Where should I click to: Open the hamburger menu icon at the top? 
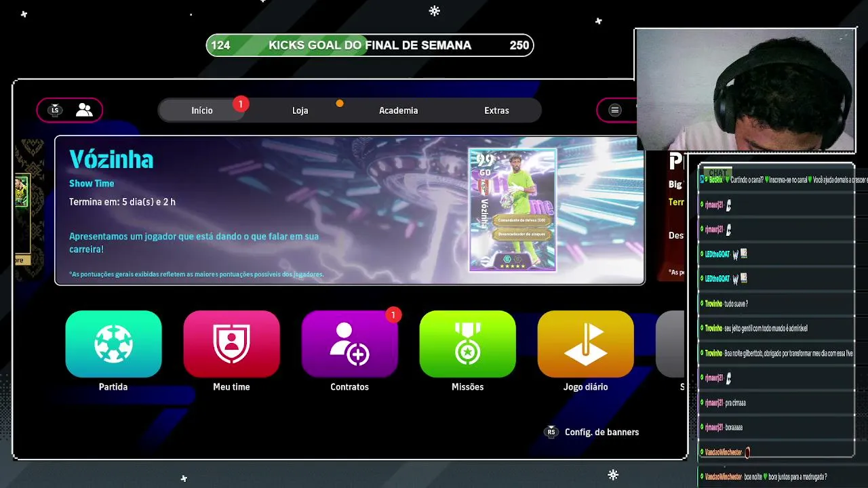(x=615, y=110)
